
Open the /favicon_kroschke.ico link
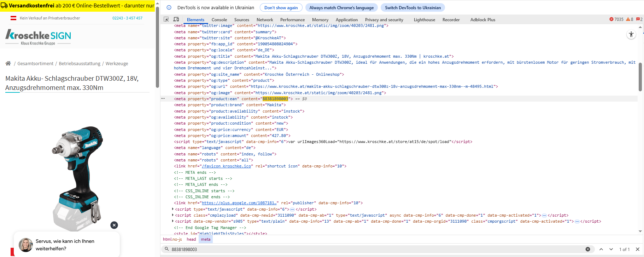(x=226, y=166)
